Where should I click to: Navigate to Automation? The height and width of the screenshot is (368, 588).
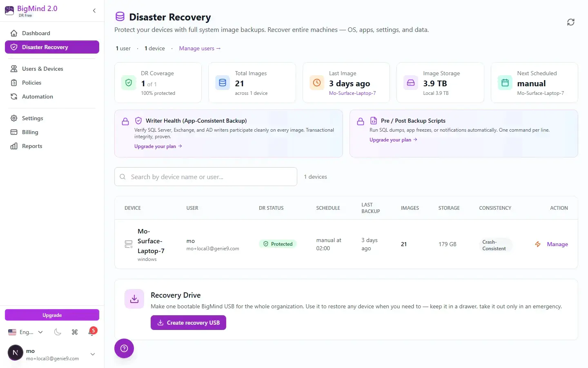point(52,96)
